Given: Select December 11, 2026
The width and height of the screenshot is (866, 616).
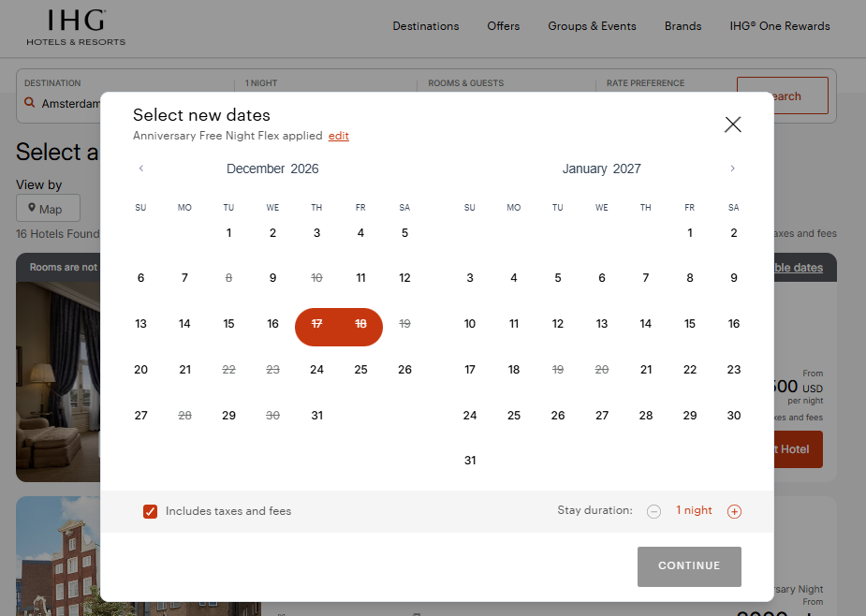Looking at the screenshot, I should coord(360,278).
